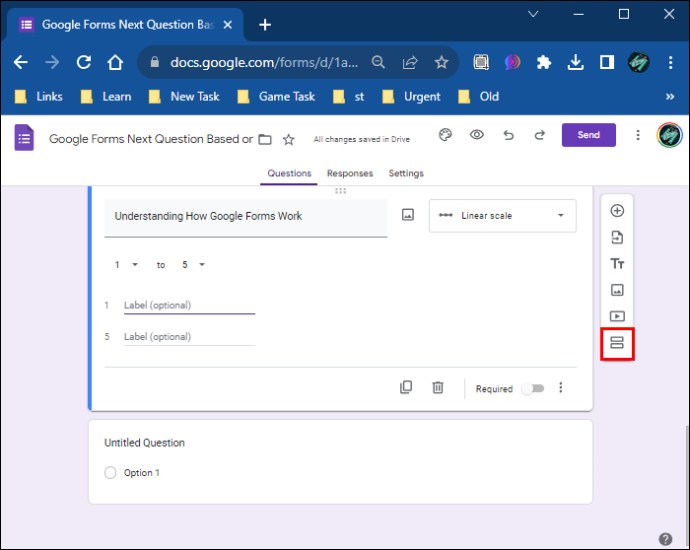Open the Urgent bookmark folder
This screenshot has width=690, height=550.
[x=411, y=96]
